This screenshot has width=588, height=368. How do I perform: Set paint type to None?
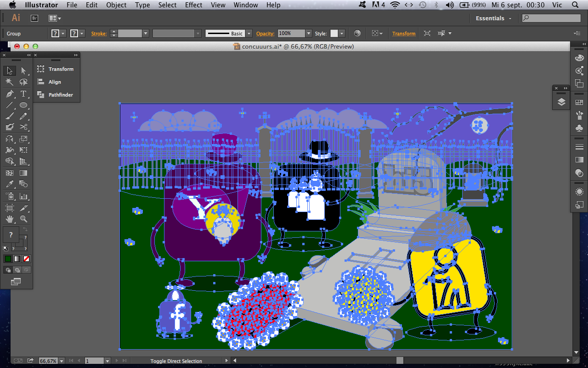click(26, 259)
